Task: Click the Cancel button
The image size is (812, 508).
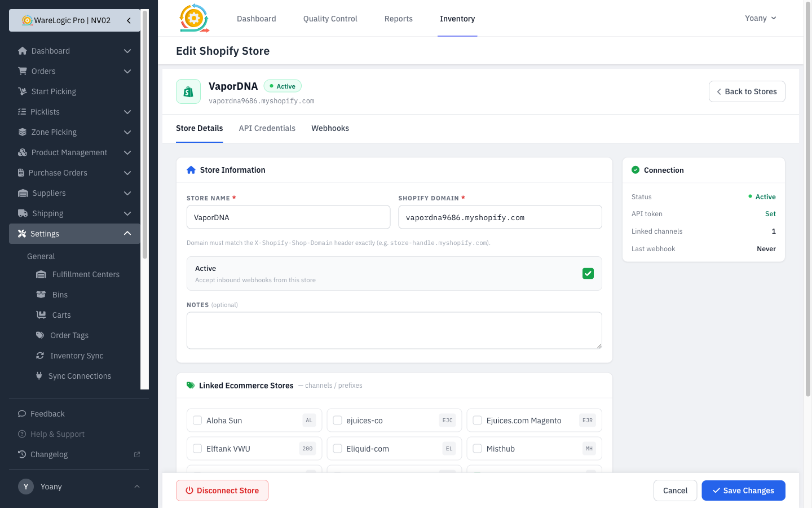Action: point(676,491)
